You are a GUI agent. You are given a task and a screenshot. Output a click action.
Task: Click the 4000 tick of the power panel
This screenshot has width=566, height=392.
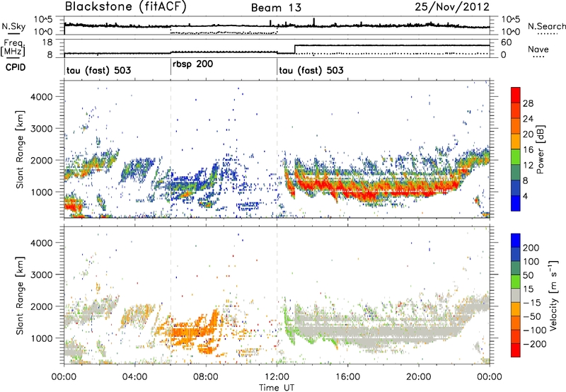[x=42, y=97]
